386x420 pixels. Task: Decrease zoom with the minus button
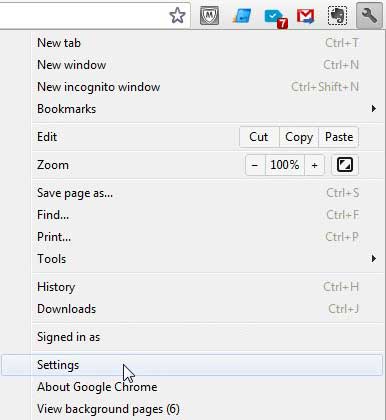point(255,165)
